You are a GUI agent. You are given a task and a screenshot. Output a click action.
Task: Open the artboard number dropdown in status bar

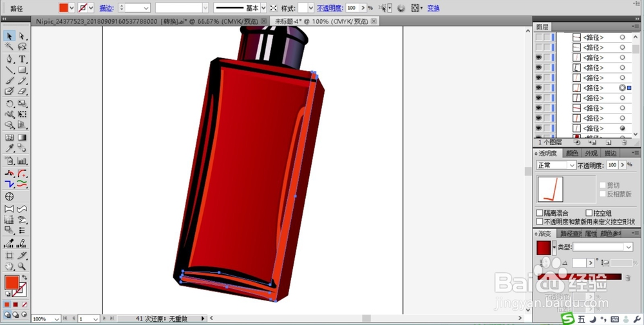[x=95, y=319]
